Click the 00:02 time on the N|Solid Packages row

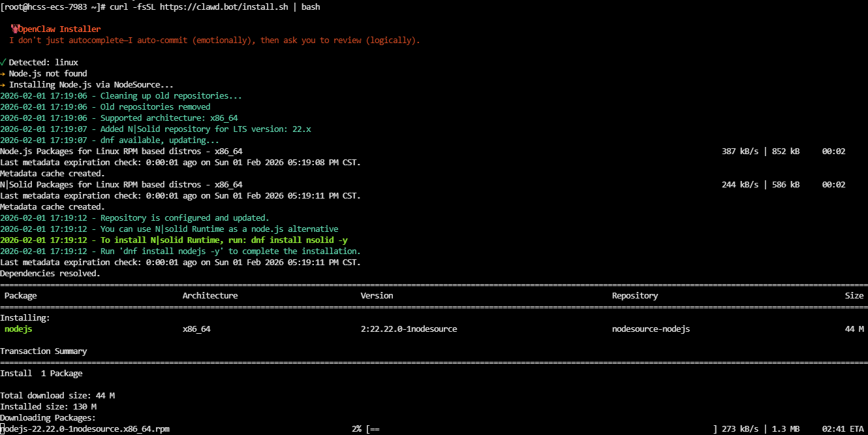833,185
